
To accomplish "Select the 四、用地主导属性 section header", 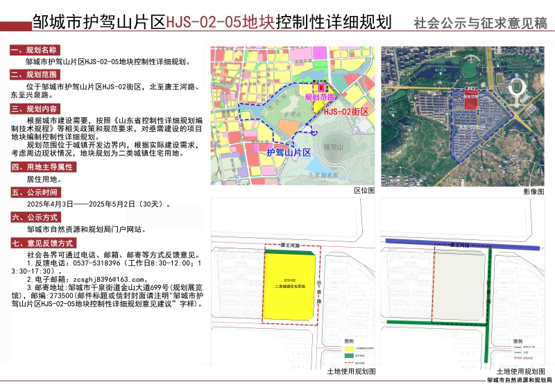I will (x=43, y=167).
